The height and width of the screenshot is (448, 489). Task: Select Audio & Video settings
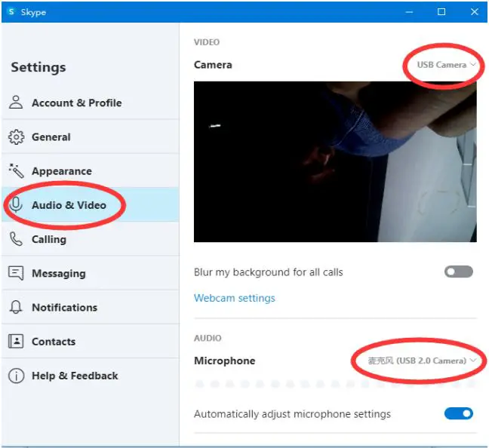[91, 205]
